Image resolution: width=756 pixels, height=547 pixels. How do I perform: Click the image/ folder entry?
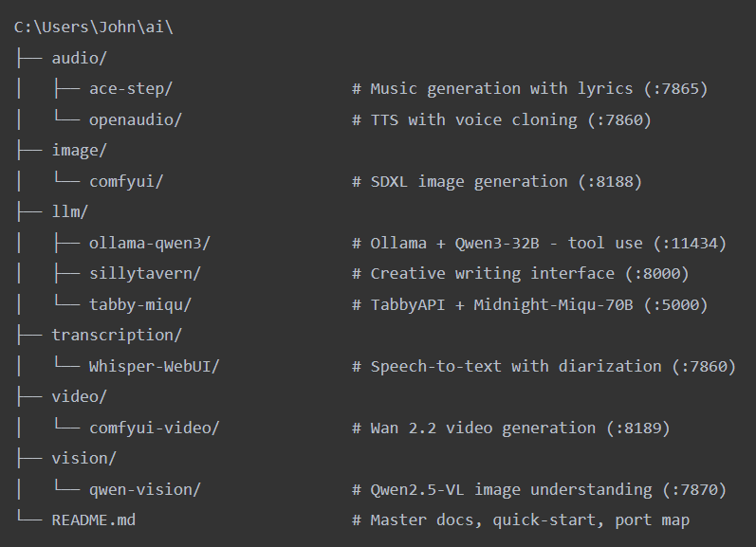80,151
